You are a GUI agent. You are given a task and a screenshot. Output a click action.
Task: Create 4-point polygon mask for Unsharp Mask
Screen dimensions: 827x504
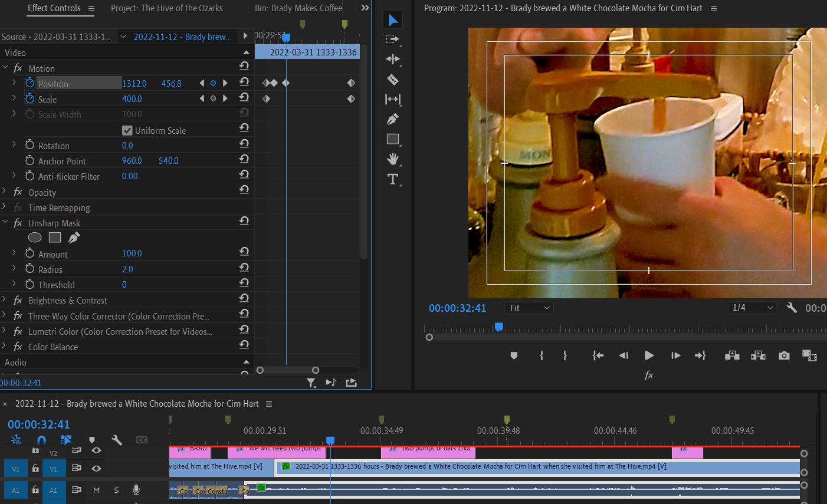click(x=55, y=238)
